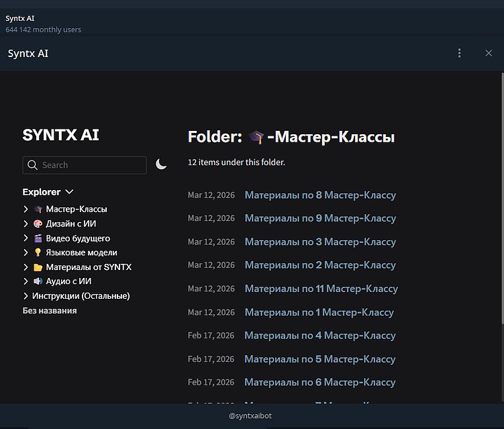Open Языковые модели in the explorer tree

[x=81, y=252]
